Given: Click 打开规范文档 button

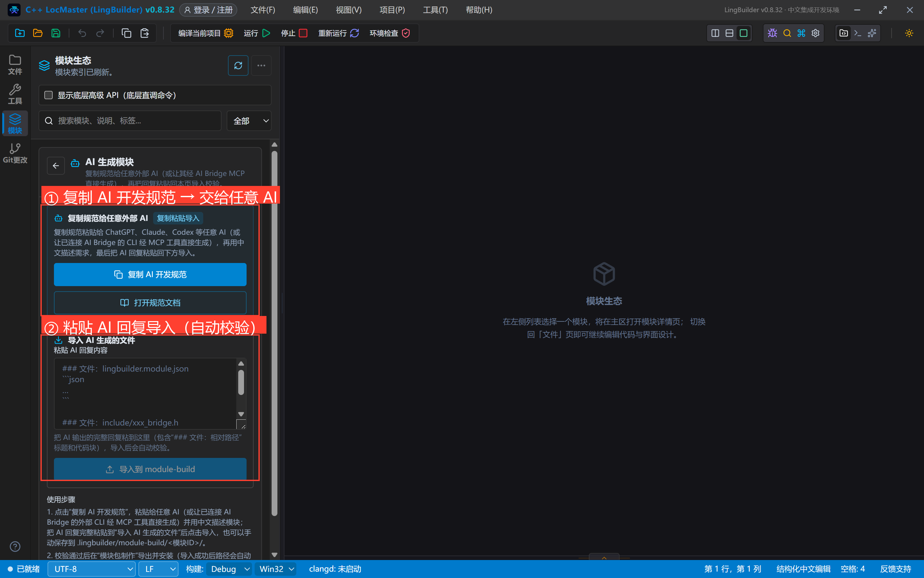Looking at the screenshot, I should point(150,303).
